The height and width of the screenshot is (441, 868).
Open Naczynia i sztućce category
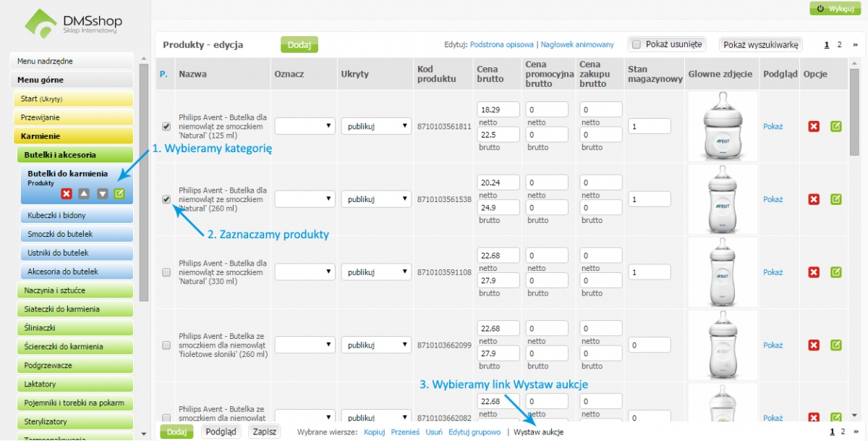[75, 290]
